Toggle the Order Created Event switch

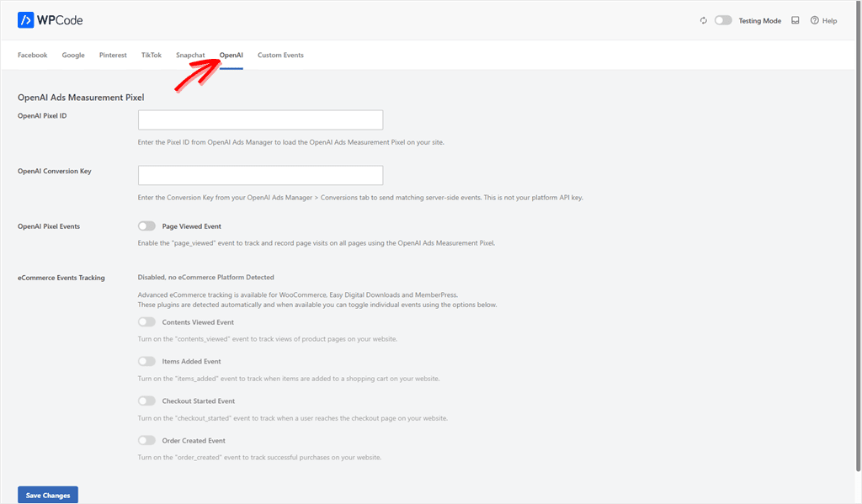(146, 440)
